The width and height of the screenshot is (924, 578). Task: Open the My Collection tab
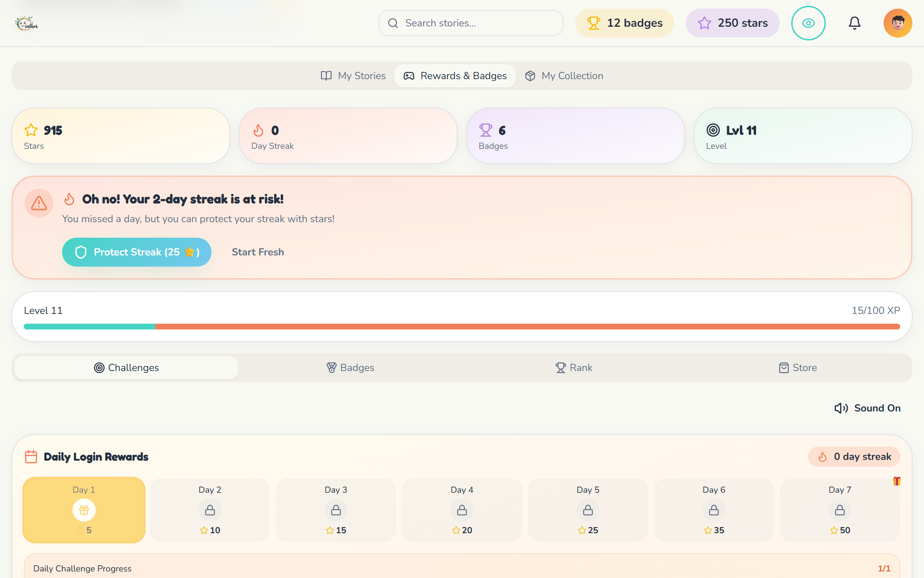tap(564, 76)
